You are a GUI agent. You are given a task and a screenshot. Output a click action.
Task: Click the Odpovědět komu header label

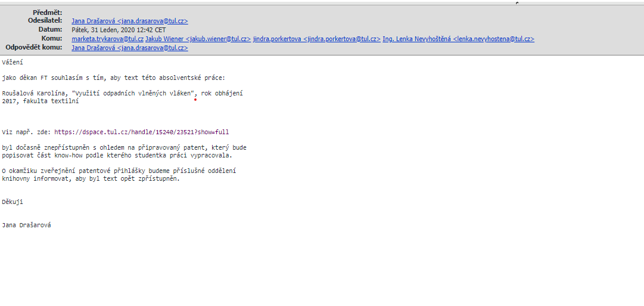[x=34, y=48]
